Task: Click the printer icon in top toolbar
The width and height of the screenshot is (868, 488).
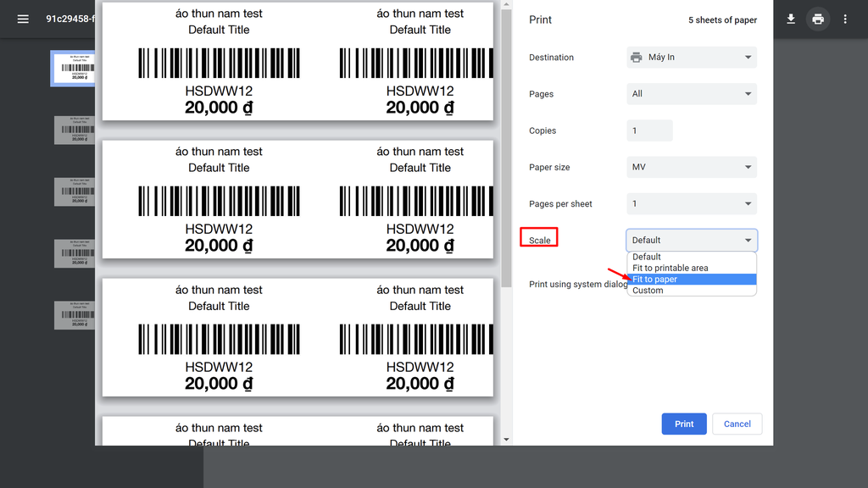Action: click(818, 19)
